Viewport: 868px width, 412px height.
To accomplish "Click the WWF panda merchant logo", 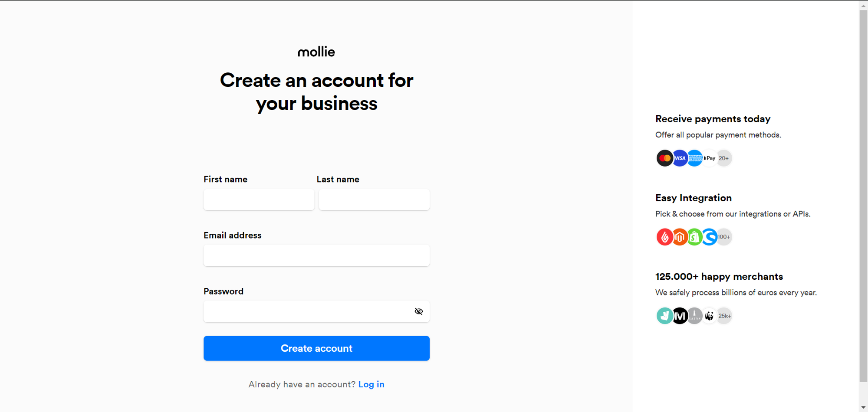I will [709, 316].
